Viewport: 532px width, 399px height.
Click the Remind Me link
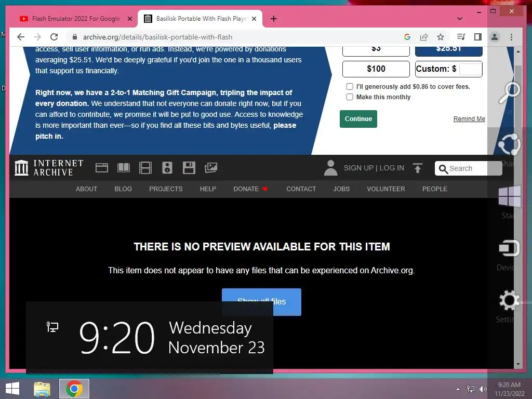[469, 119]
